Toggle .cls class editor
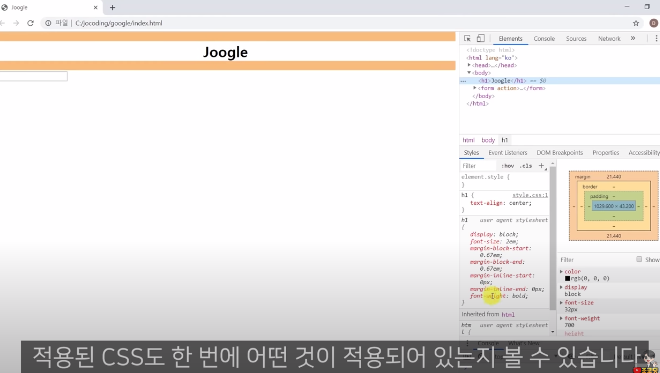This screenshot has width=660, height=373. (x=525, y=166)
